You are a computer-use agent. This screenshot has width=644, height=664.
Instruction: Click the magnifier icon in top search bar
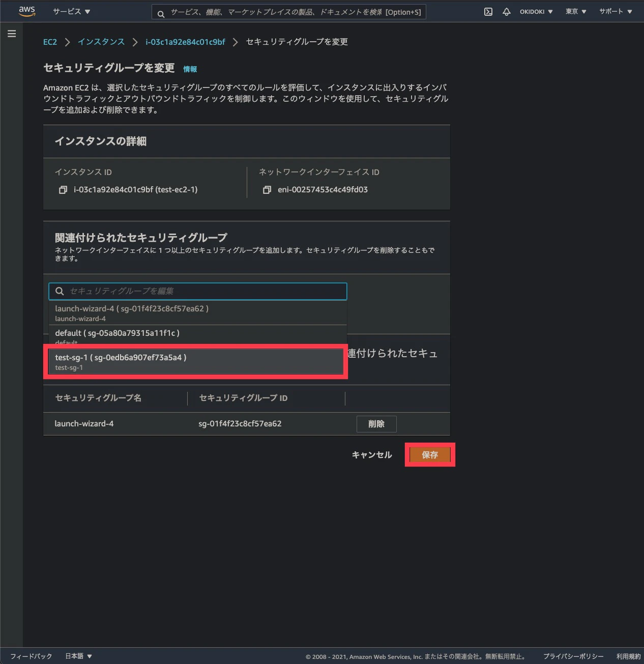click(161, 14)
